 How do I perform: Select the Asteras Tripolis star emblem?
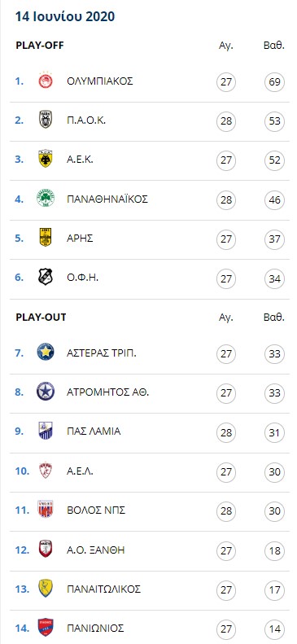pyautogui.click(x=46, y=352)
